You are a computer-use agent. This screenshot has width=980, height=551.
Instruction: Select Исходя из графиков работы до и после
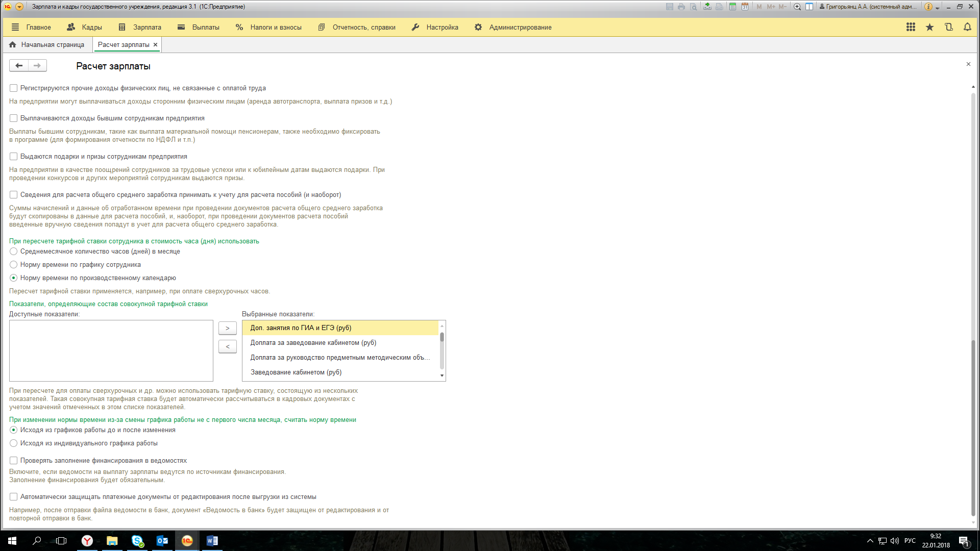pyautogui.click(x=14, y=430)
